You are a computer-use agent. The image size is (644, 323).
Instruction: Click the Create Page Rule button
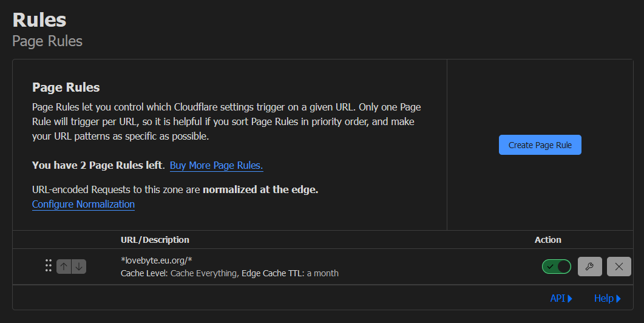[540, 145]
